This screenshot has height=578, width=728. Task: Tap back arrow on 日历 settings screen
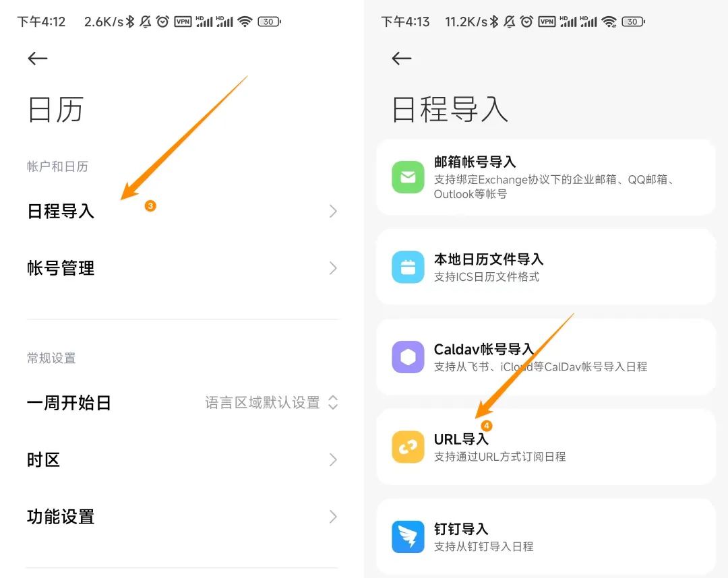tap(38, 59)
